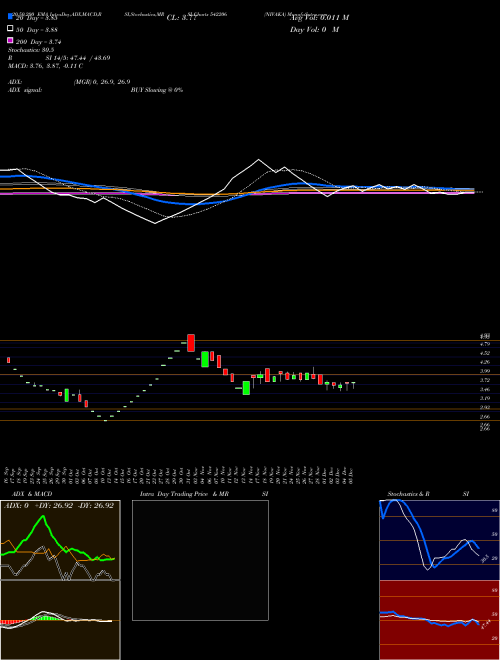Click the 'Stochastics: 39.5' readout
This screenshot has height=660, width=500.
pos(31,50)
